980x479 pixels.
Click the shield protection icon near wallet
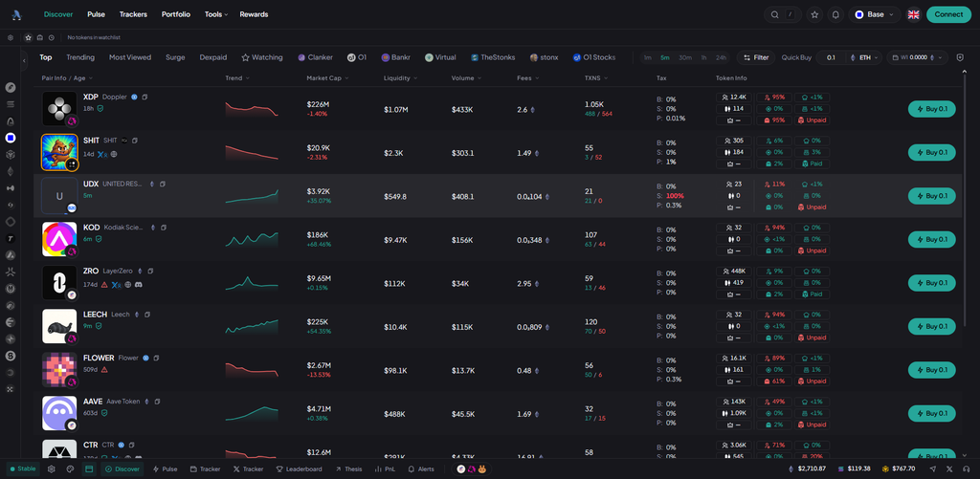(x=960, y=57)
